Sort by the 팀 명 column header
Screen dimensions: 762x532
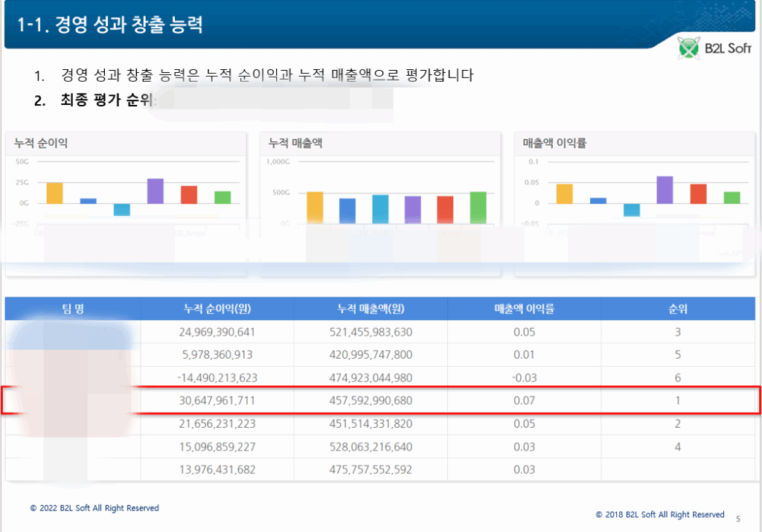pos(73,310)
